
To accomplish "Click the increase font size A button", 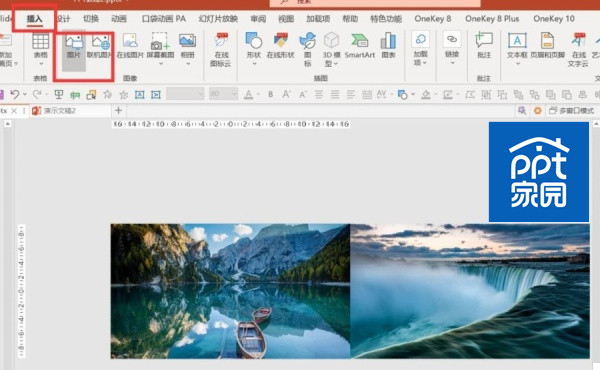I will pyautogui.click(x=286, y=94).
